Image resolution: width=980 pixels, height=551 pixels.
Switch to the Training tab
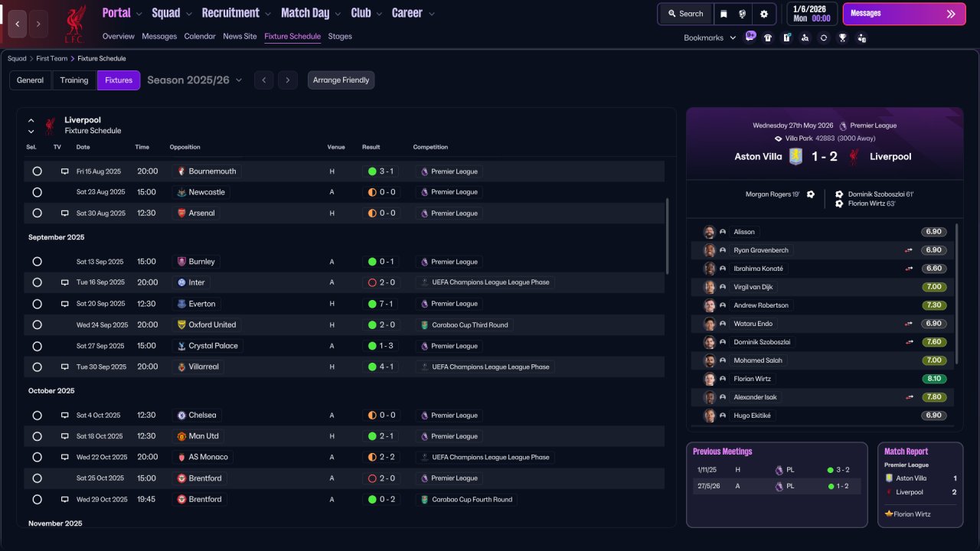tap(74, 80)
